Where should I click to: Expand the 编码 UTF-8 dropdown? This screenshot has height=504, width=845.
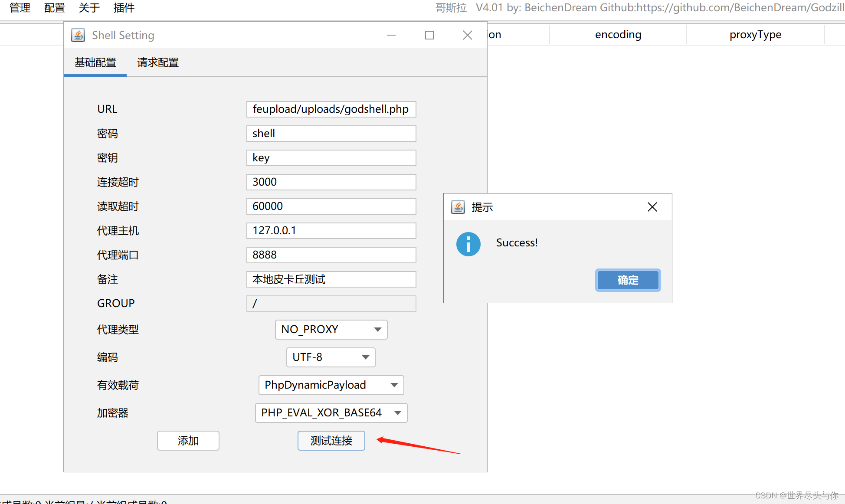[331, 357]
